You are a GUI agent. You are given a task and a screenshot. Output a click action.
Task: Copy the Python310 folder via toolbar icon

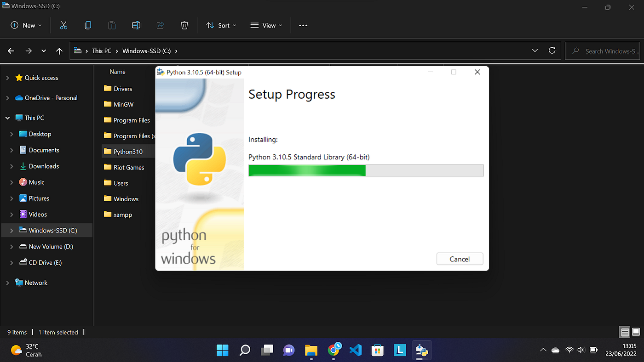(x=88, y=25)
